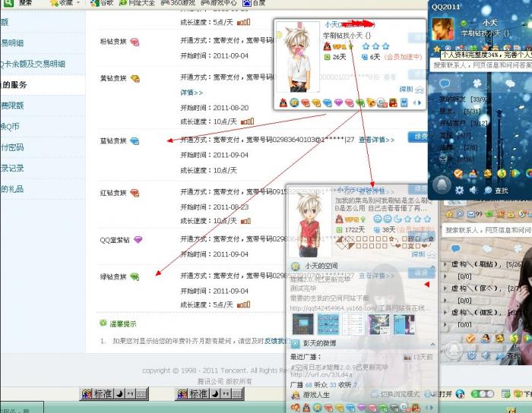Click 查找 search button in blue QQ2011 panel
This screenshot has height=413, width=532.
(x=496, y=191)
